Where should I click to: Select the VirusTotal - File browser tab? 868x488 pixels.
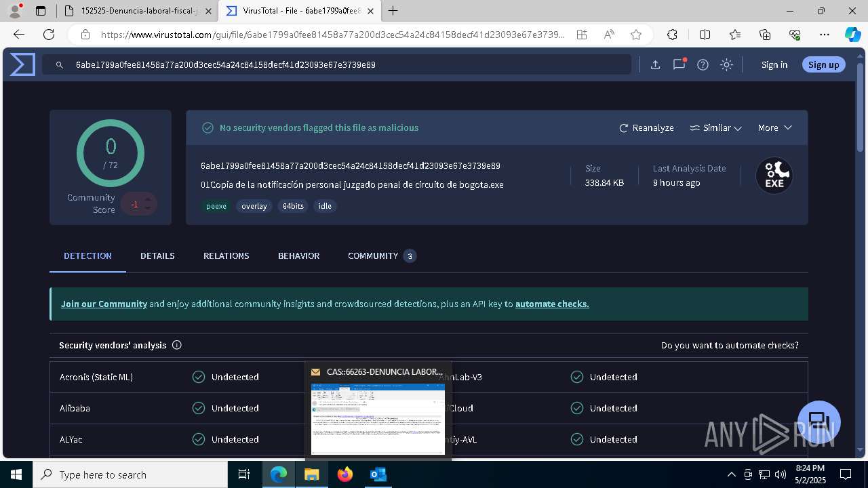click(300, 11)
